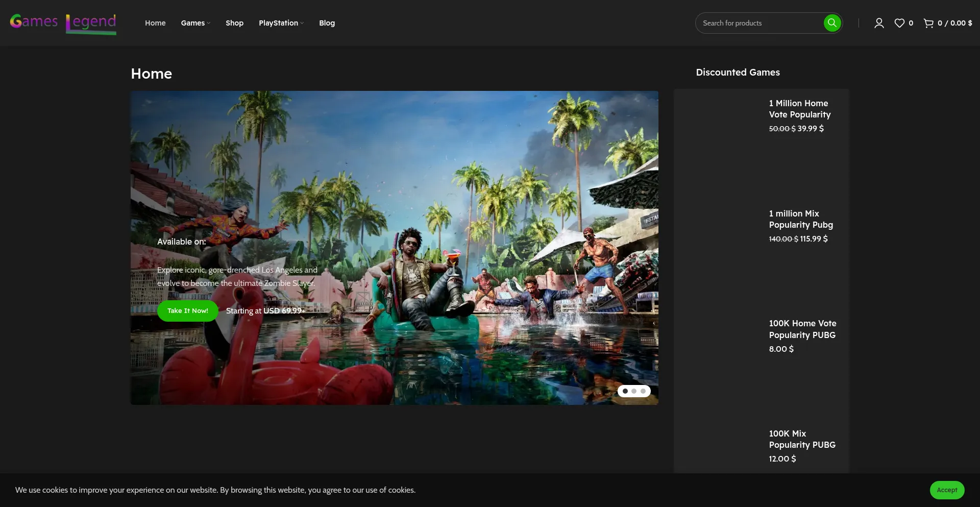Click the green search magnifier button
Image resolution: width=980 pixels, height=507 pixels.
832,23
